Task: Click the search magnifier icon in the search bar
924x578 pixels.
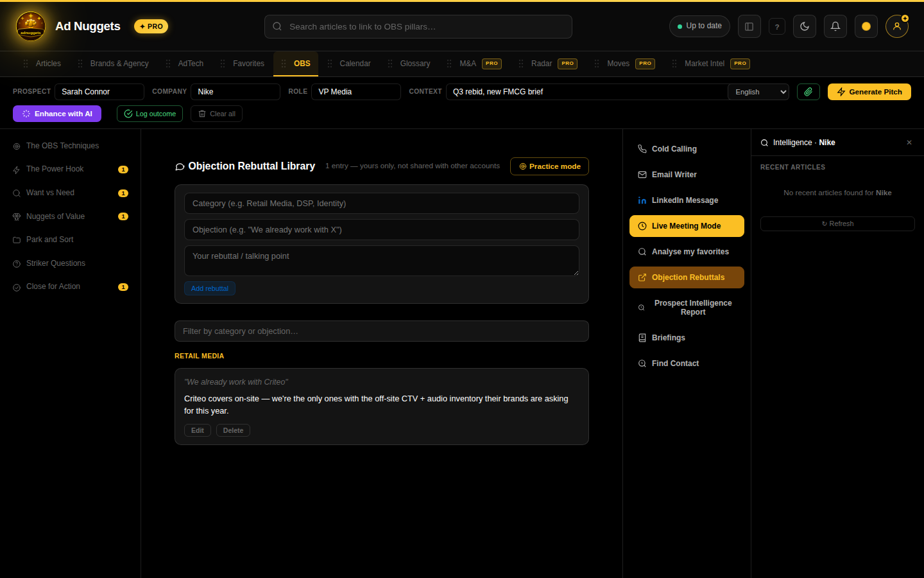Action: (277, 26)
